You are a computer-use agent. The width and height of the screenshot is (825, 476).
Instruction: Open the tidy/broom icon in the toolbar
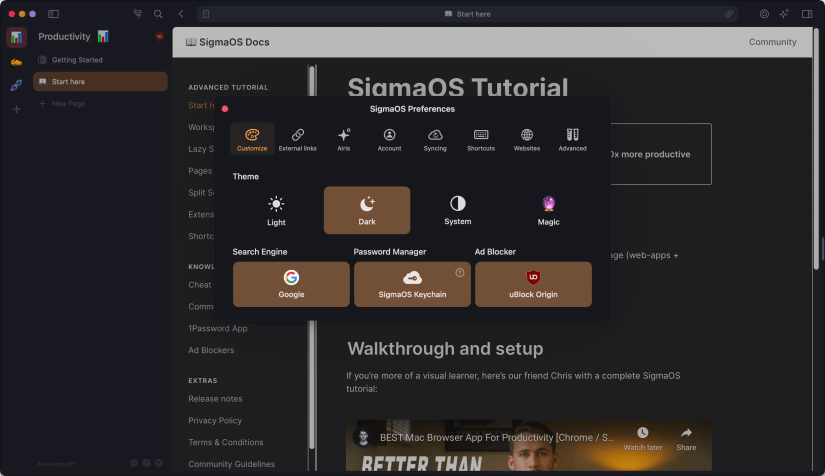(x=137, y=14)
